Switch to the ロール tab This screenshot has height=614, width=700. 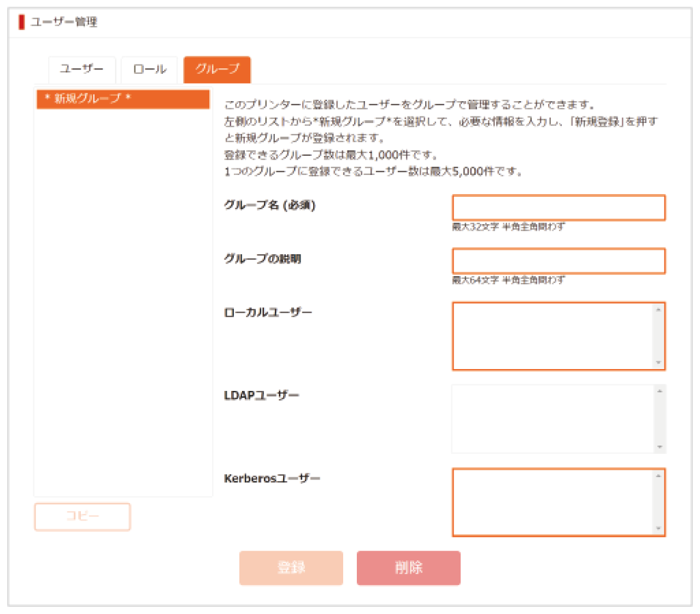pyautogui.click(x=148, y=69)
